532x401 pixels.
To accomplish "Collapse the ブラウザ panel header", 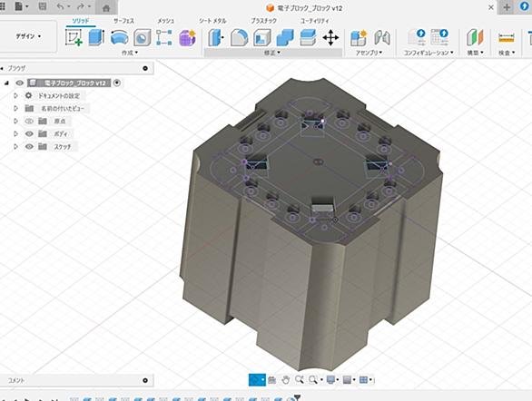I will 2,68.
